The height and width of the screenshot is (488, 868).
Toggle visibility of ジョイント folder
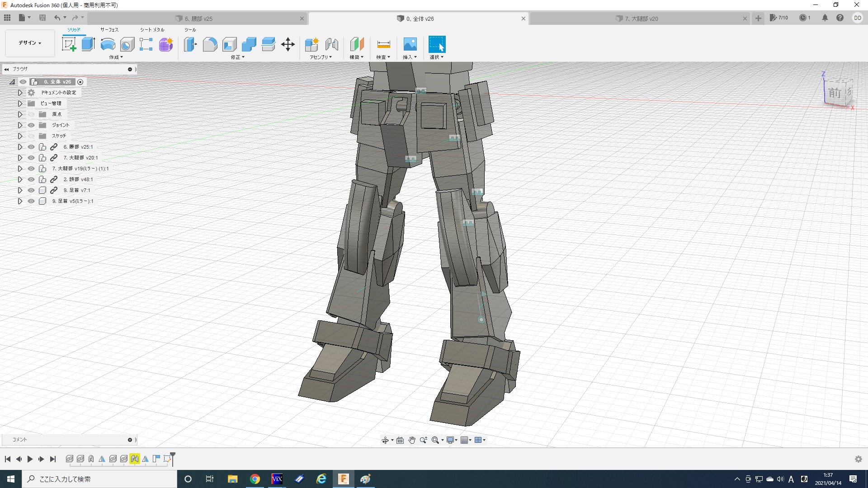point(31,125)
